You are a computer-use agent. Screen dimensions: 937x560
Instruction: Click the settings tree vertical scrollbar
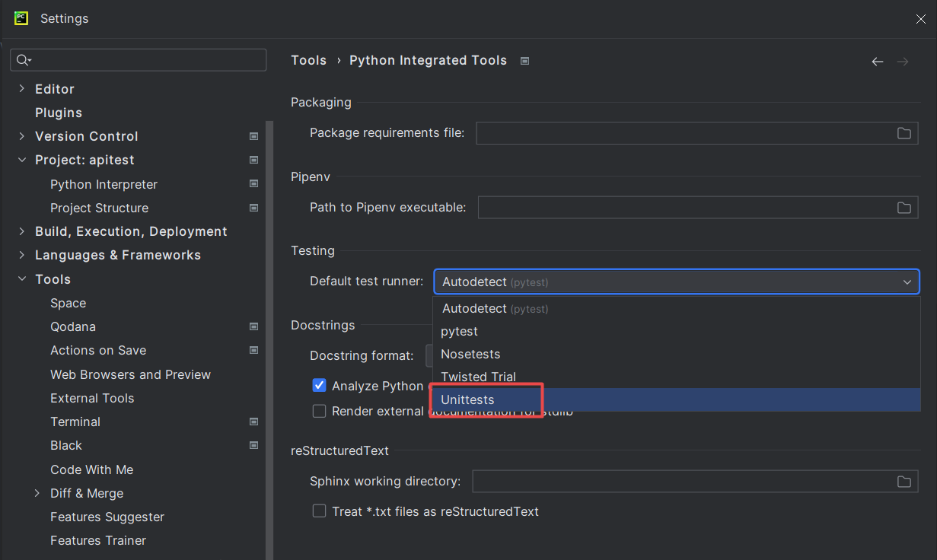pos(269,340)
